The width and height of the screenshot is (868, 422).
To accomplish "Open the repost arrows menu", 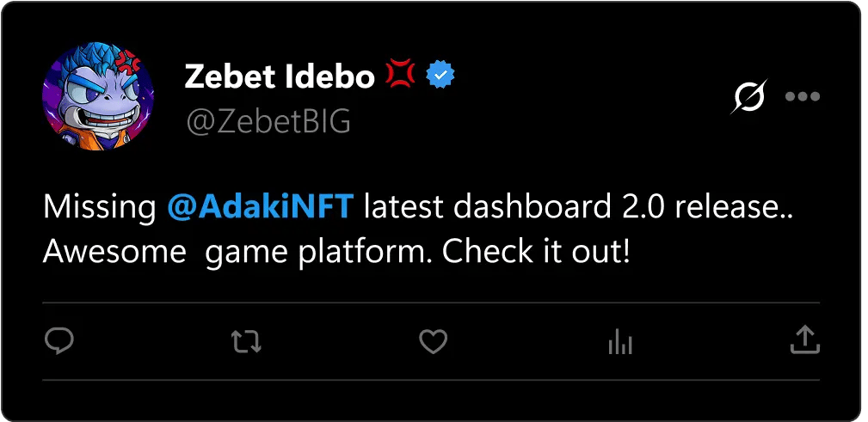I will click(246, 341).
